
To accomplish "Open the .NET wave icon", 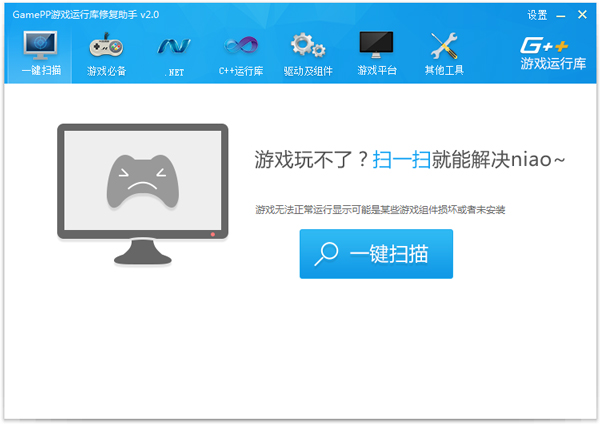I will [x=173, y=46].
